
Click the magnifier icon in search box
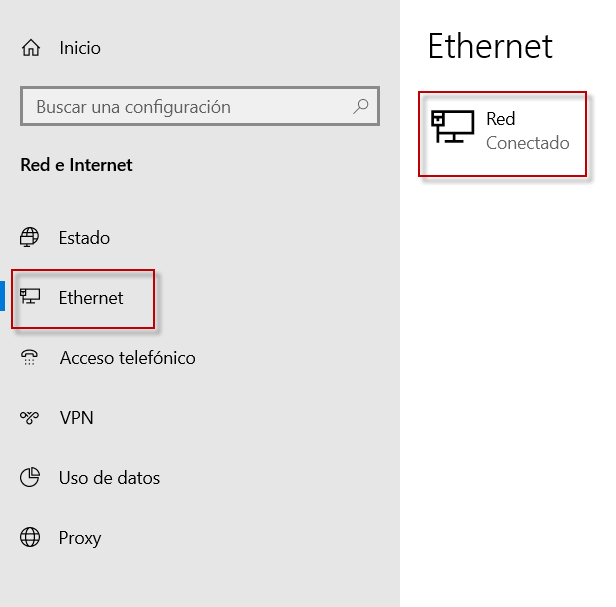[361, 106]
